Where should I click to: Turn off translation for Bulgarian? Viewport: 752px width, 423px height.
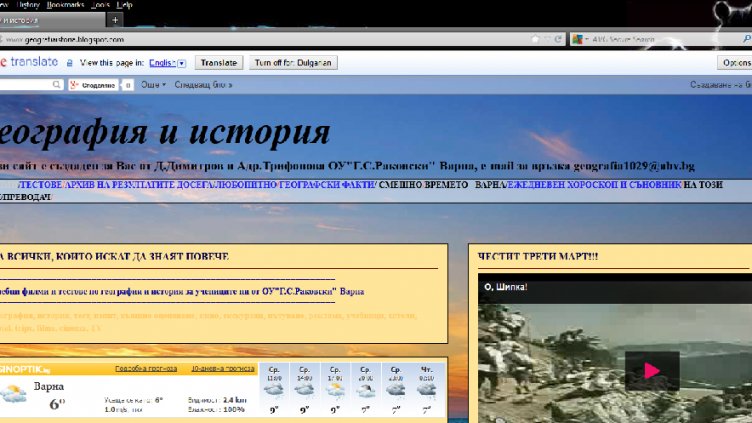pyautogui.click(x=293, y=63)
